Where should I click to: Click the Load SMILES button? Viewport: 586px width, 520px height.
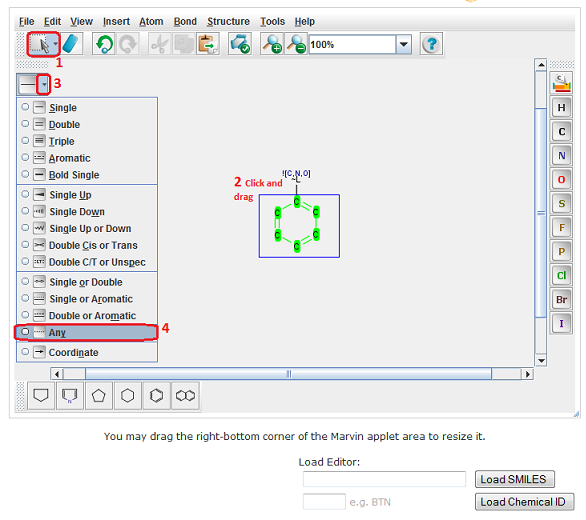point(515,479)
